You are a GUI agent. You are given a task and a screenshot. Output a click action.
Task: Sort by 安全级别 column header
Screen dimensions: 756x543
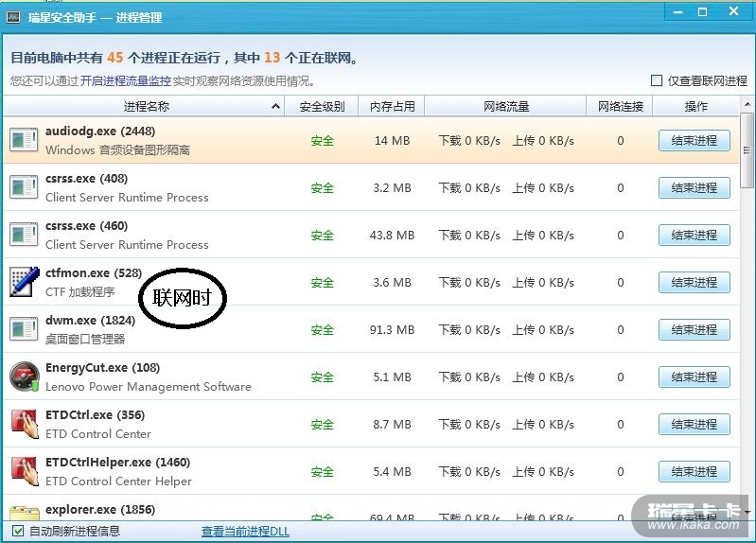(322, 106)
